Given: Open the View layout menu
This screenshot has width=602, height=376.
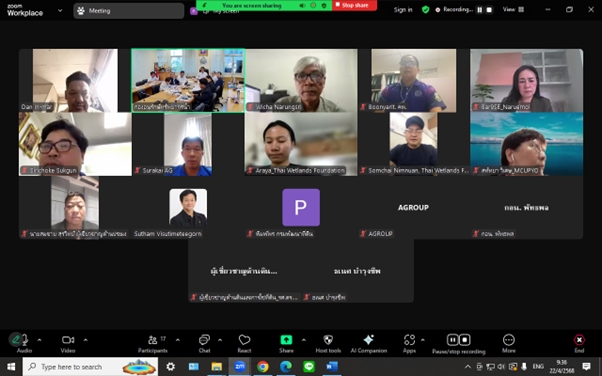Looking at the screenshot, I should [x=513, y=10].
